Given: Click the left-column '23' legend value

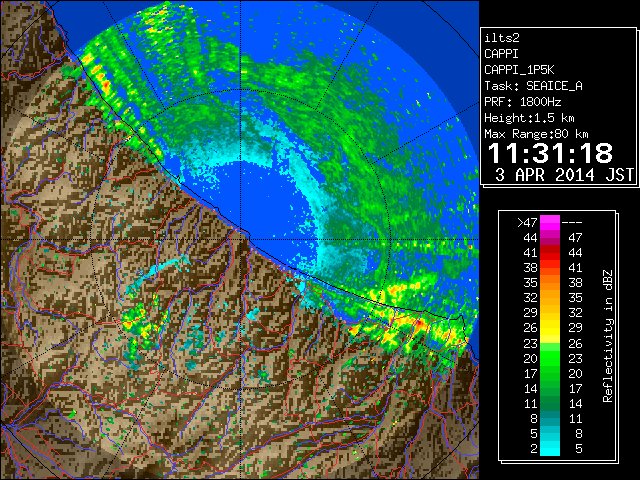Looking at the screenshot, I should click(x=531, y=344).
